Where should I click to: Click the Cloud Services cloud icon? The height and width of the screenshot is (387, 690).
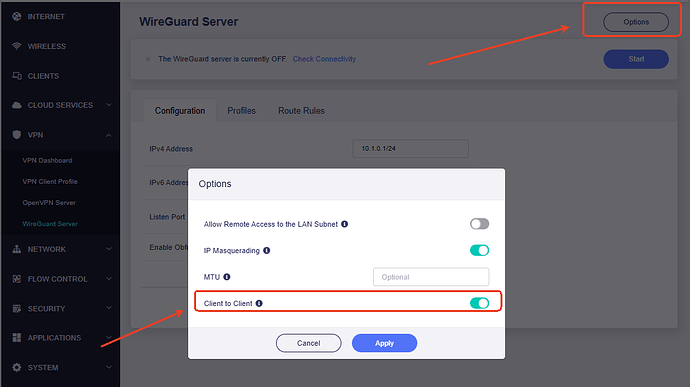pos(17,105)
